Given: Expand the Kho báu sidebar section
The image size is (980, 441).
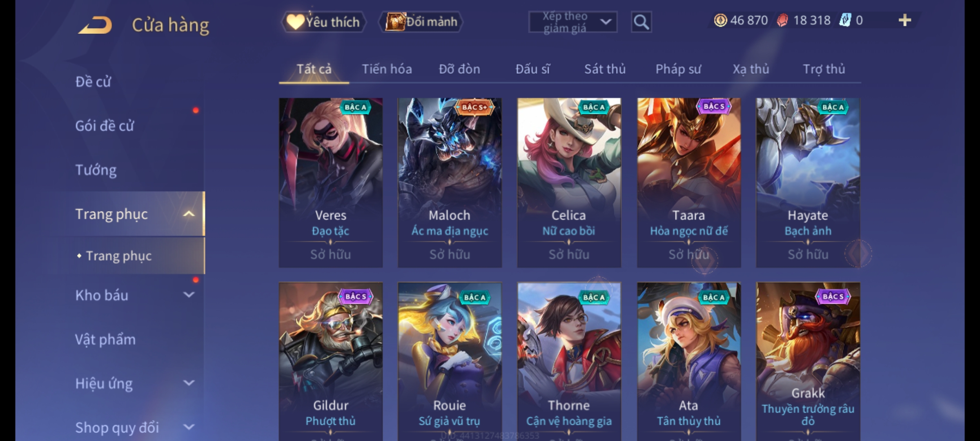Looking at the screenshot, I should click(189, 295).
